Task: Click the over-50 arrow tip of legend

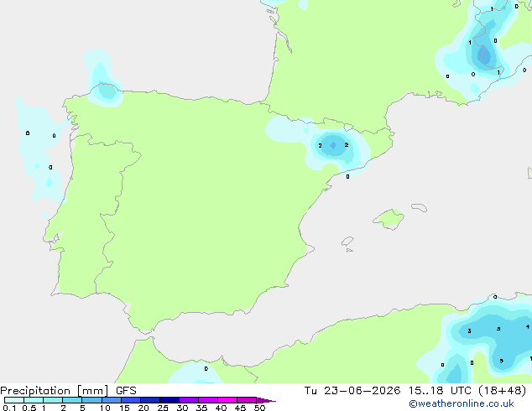Action: [x=266, y=400]
